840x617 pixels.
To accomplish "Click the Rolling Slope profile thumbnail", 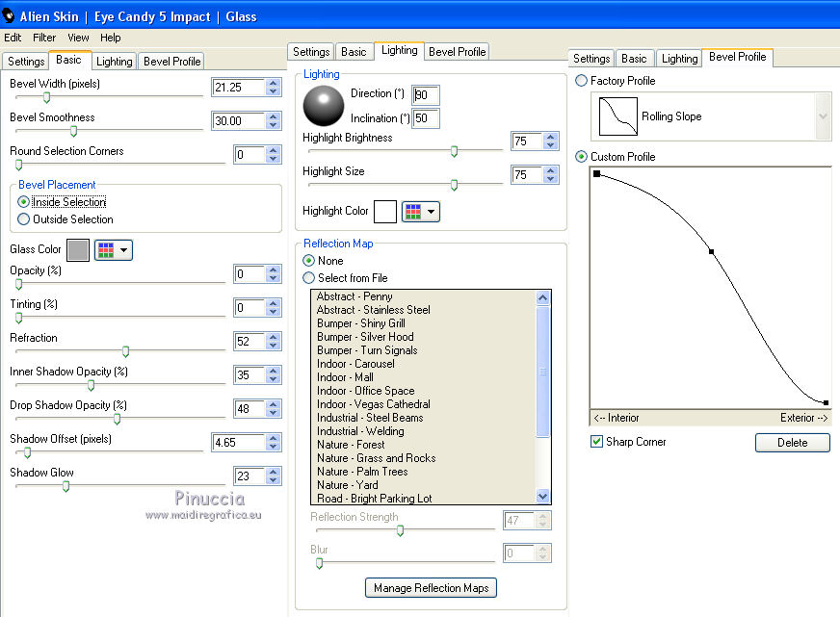I will click(618, 116).
